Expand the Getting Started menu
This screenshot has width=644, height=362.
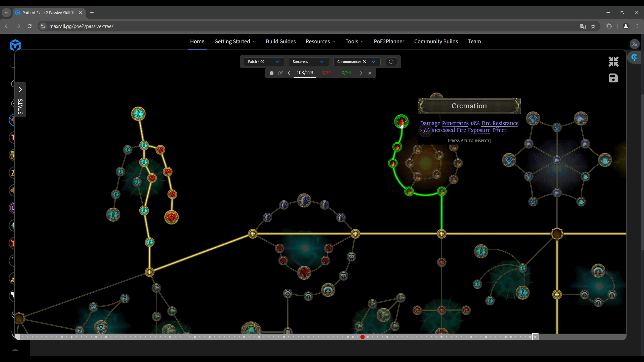[x=235, y=41]
